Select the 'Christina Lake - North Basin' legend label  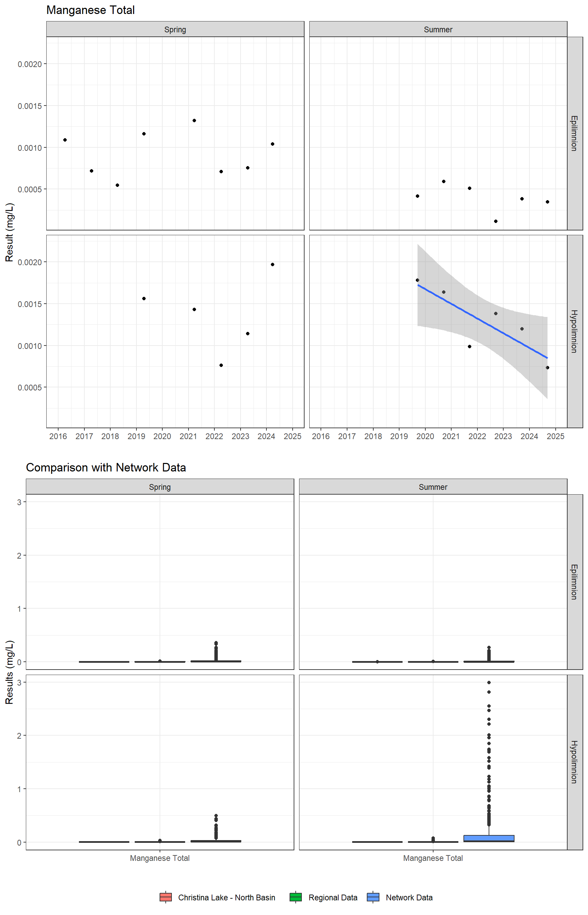coord(226,897)
